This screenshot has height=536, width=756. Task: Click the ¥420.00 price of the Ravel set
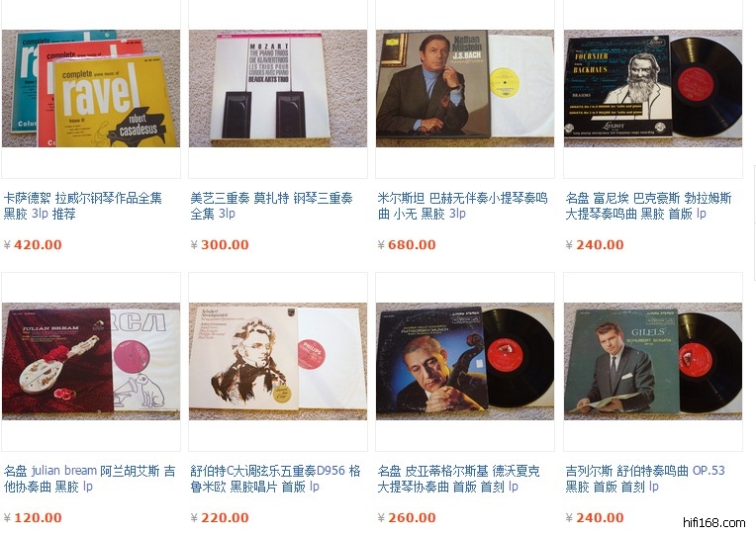coord(33,245)
